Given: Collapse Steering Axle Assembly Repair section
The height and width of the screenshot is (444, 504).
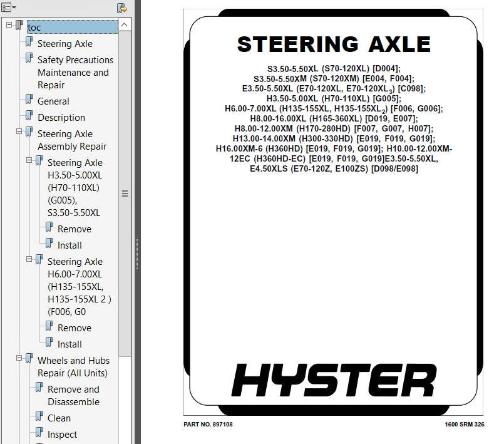Looking at the screenshot, I should click(x=19, y=131).
